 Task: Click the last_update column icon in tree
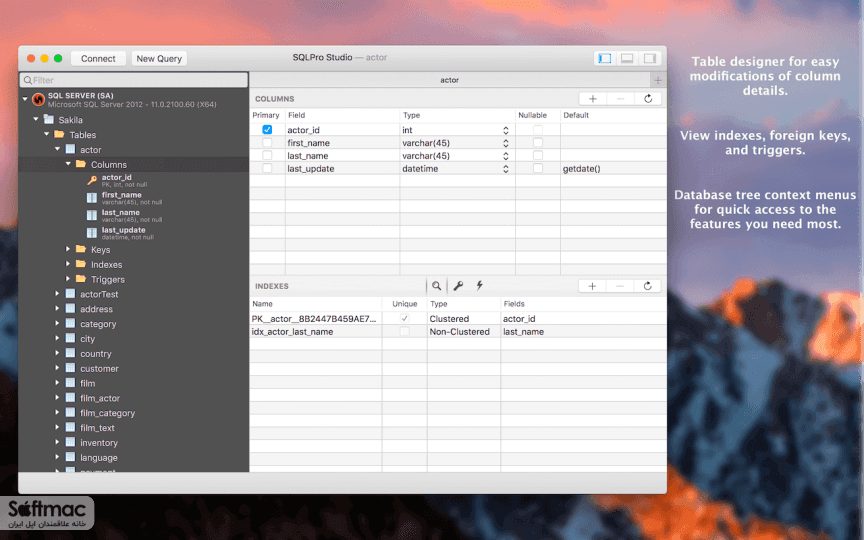point(92,233)
